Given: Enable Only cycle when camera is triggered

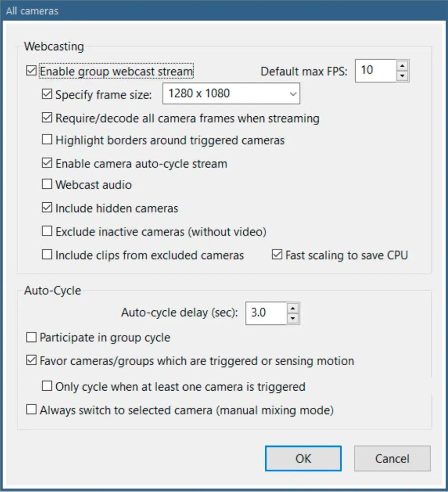Looking at the screenshot, I should tap(47, 386).
